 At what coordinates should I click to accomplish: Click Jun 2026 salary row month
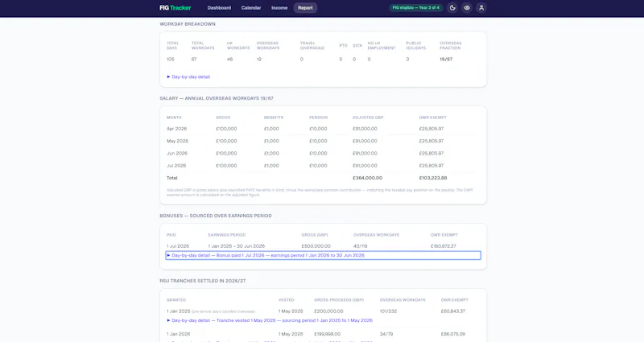coord(177,153)
